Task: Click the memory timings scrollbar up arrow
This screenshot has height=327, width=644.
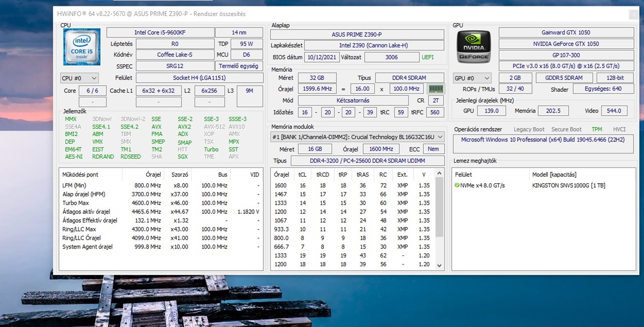Action: coord(439,173)
